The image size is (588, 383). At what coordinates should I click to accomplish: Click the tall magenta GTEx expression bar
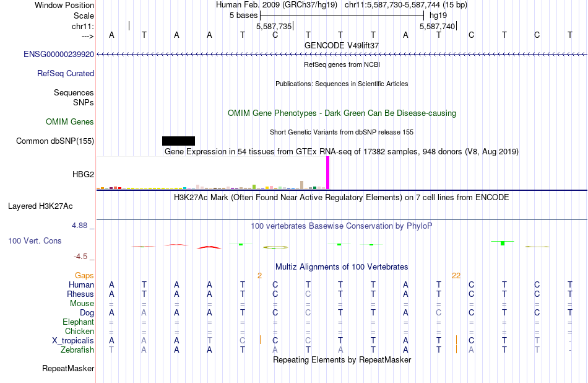click(328, 173)
